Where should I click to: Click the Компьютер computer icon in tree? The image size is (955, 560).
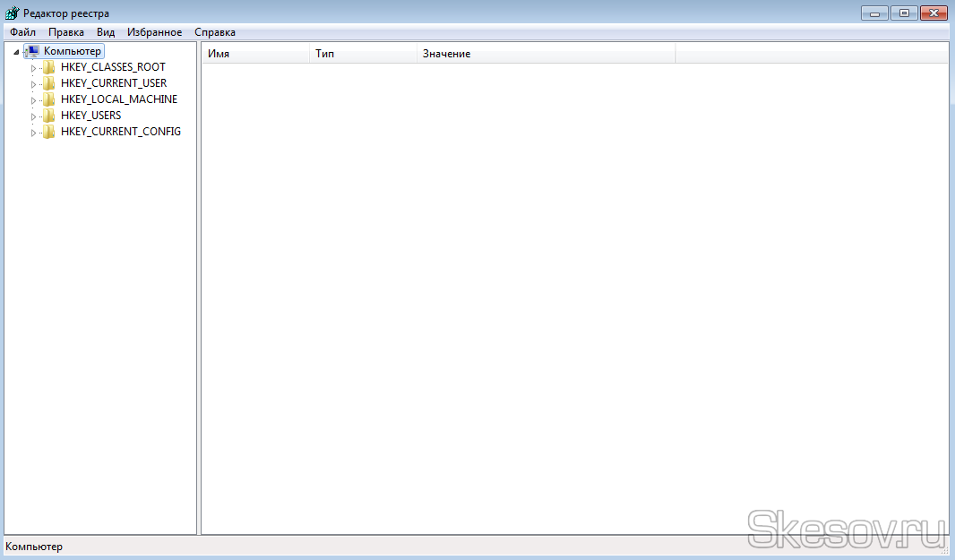33,51
